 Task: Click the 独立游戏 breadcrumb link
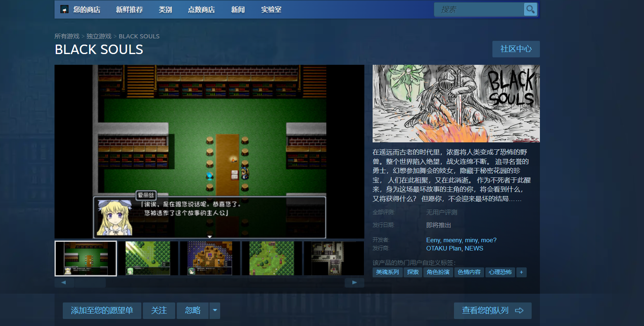tap(99, 36)
